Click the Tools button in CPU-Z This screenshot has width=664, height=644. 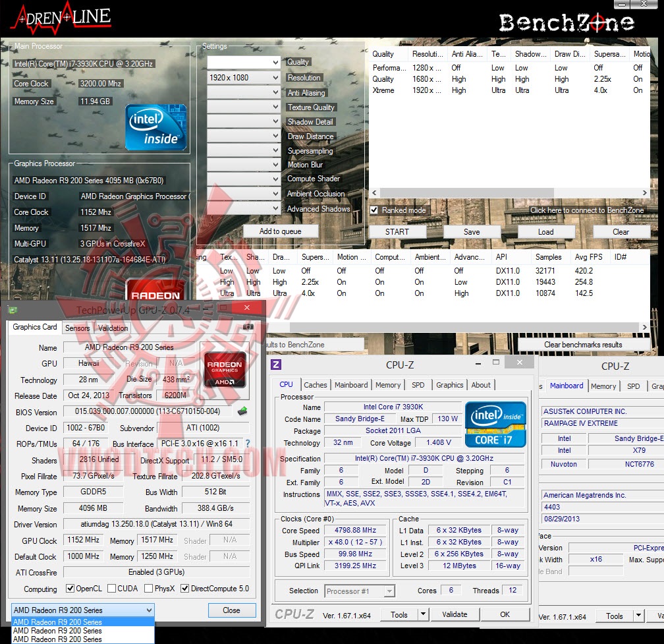tap(399, 614)
